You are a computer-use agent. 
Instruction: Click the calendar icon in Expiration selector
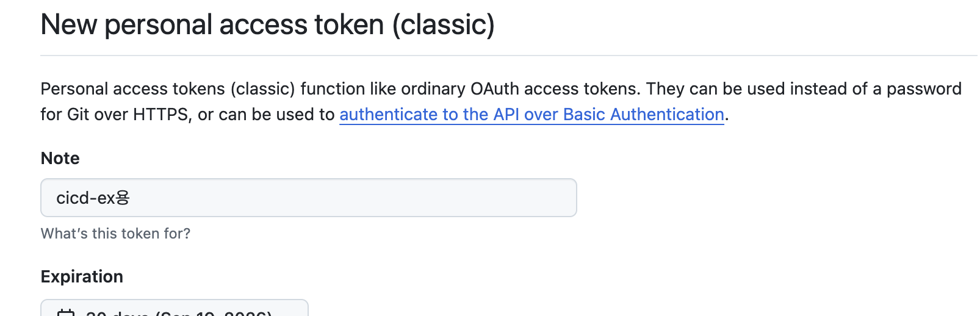coord(65,312)
